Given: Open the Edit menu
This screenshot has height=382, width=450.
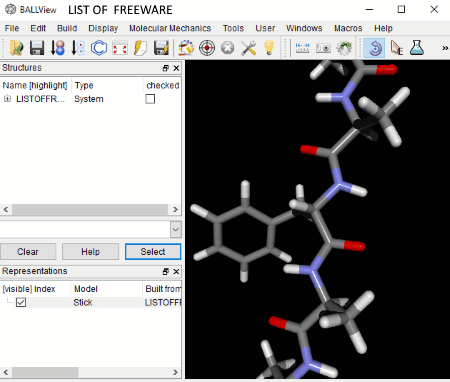Looking at the screenshot, I should [38, 28].
